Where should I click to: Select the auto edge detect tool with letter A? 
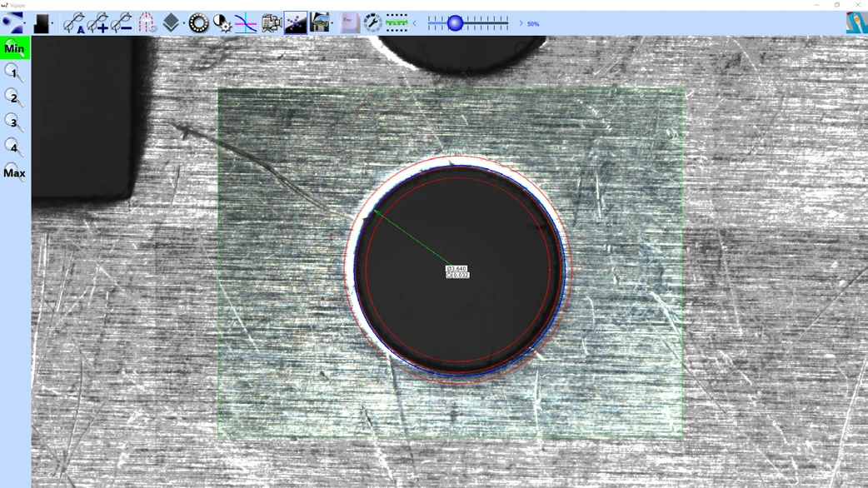[x=73, y=23]
